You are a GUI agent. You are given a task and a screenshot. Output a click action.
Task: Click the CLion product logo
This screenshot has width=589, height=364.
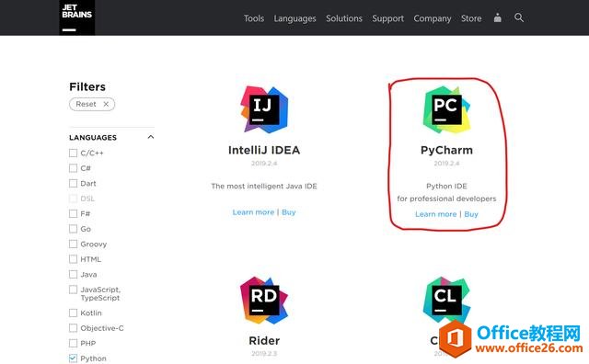[x=446, y=301]
